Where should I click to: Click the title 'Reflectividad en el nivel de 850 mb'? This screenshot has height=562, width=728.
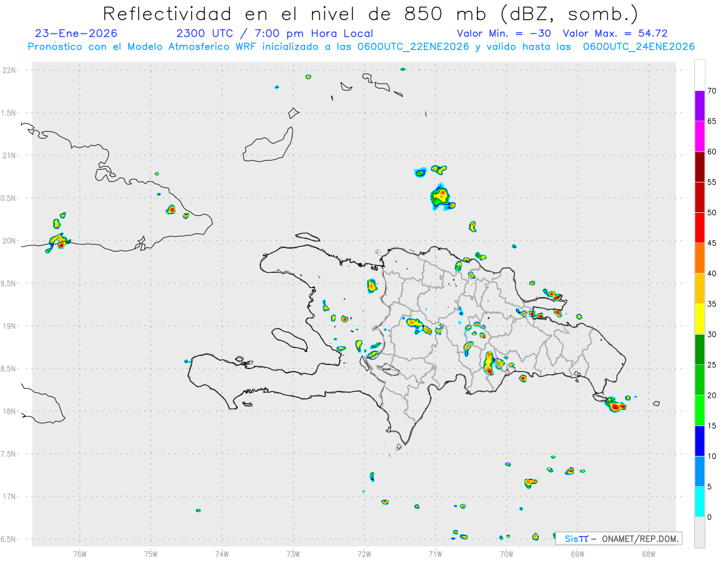coord(294,13)
